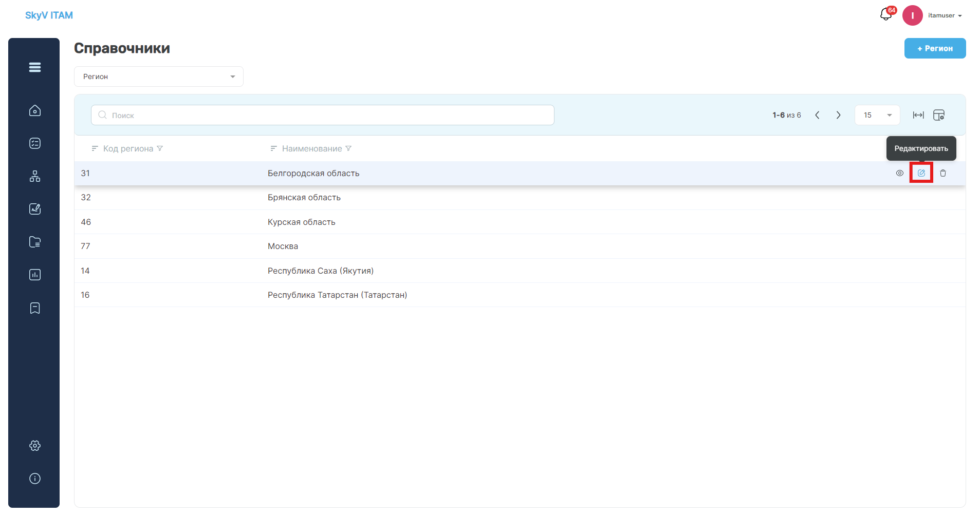Filter the Наименование column
This screenshot has height=516, width=980.
[348, 148]
